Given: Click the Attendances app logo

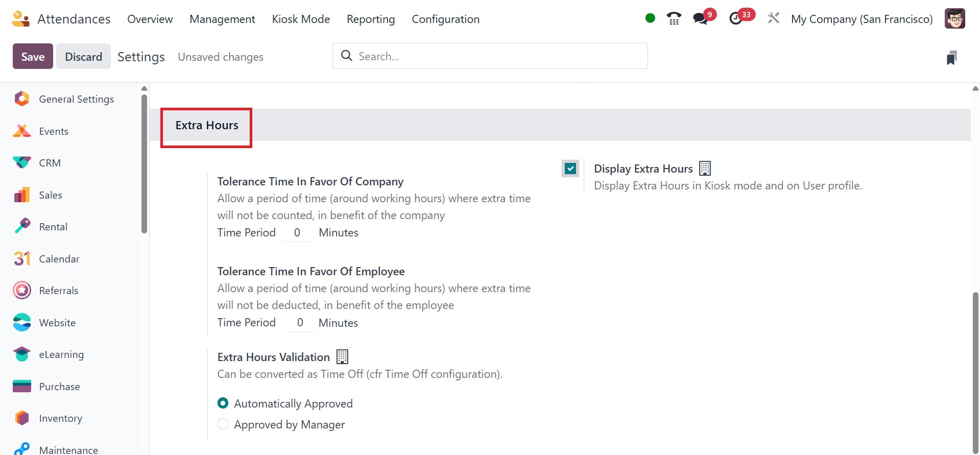Looking at the screenshot, I should pyautogui.click(x=20, y=19).
